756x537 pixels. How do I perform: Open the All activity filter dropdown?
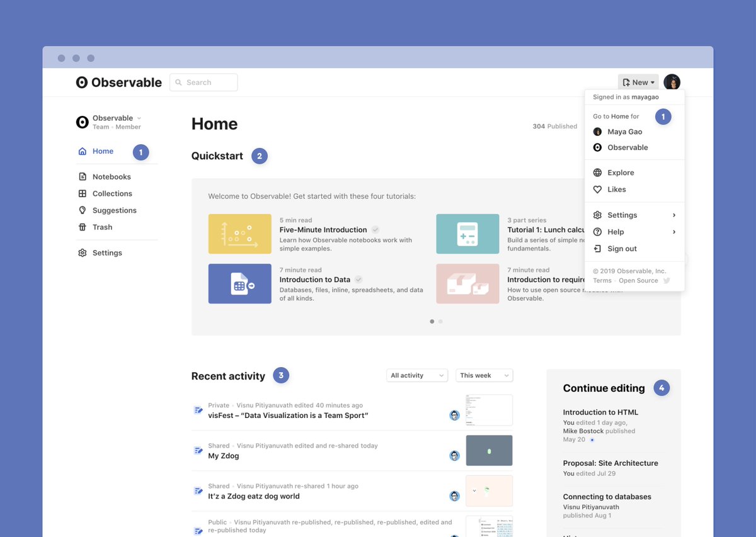417,375
